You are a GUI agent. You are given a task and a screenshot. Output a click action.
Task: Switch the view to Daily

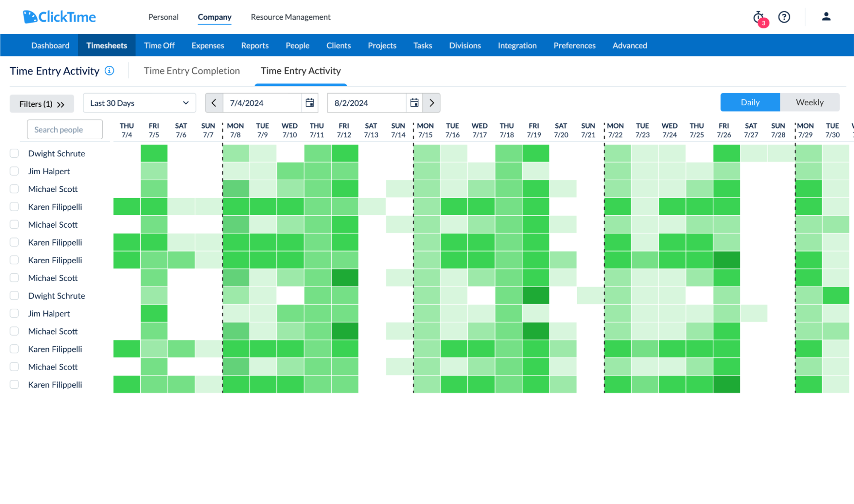click(x=750, y=103)
